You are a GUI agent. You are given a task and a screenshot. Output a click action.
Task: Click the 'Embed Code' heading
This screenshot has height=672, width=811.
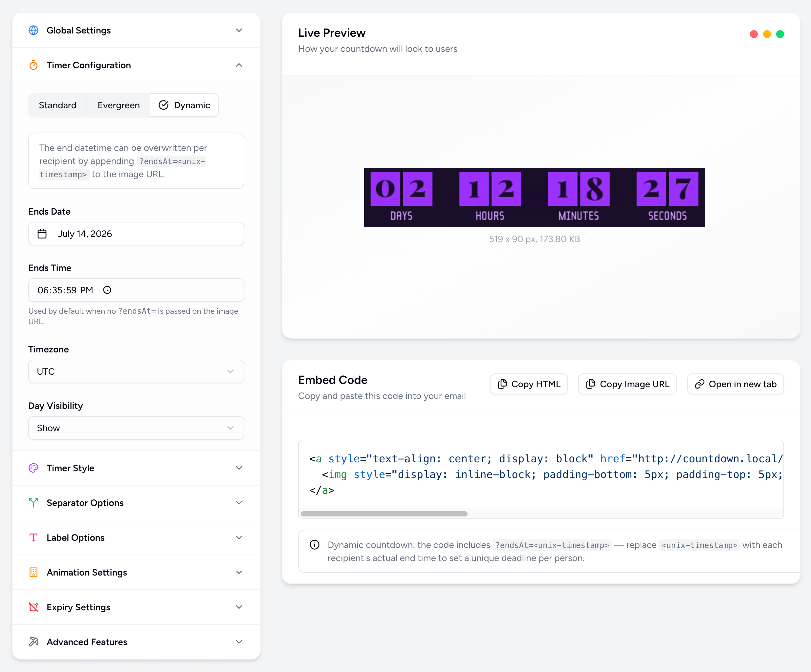tap(333, 380)
